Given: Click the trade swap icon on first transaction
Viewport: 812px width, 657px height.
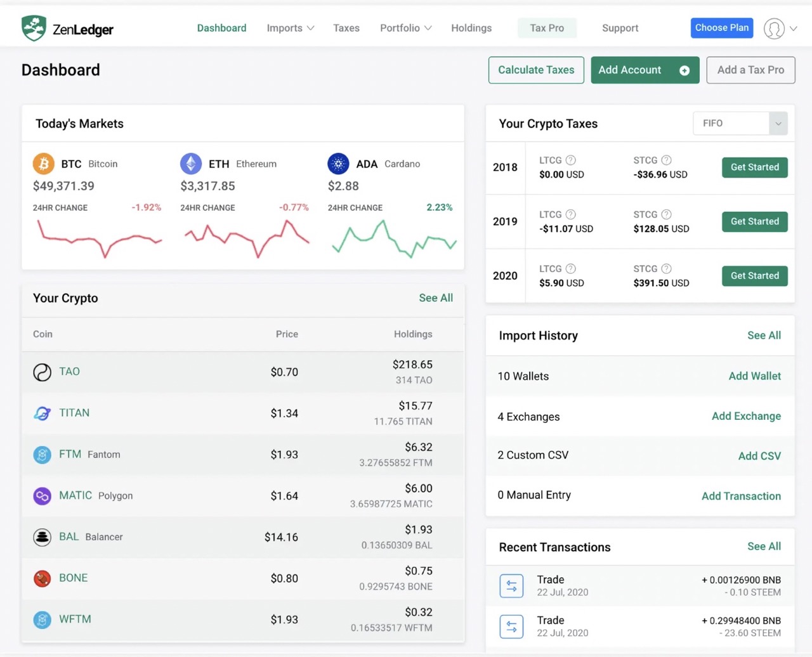Looking at the screenshot, I should (x=512, y=585).
